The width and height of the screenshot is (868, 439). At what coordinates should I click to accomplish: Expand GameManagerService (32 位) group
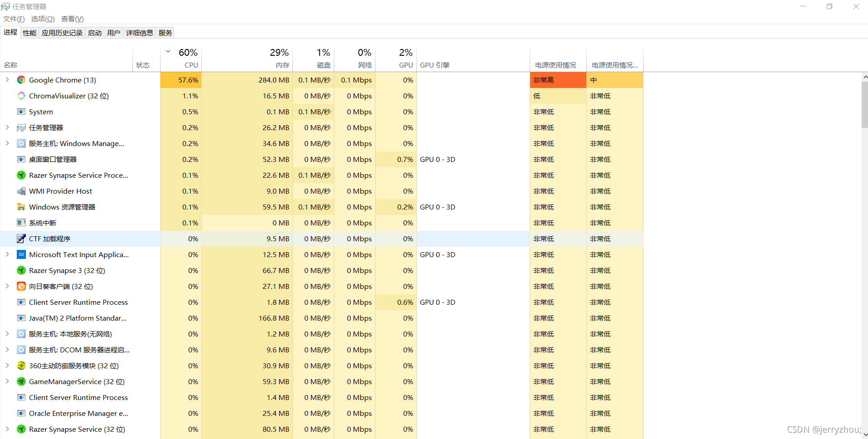(x=7, y=381)
